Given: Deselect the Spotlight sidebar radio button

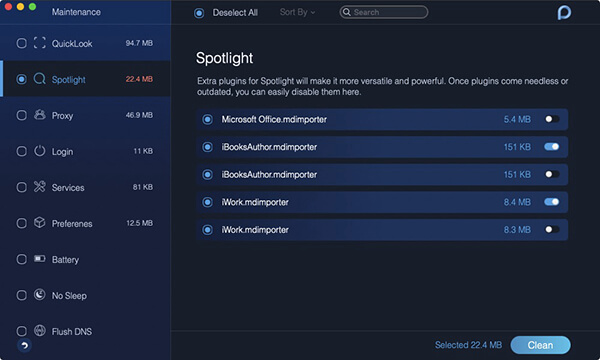Looking at the screenshot, I should click(x=21, y=79).
